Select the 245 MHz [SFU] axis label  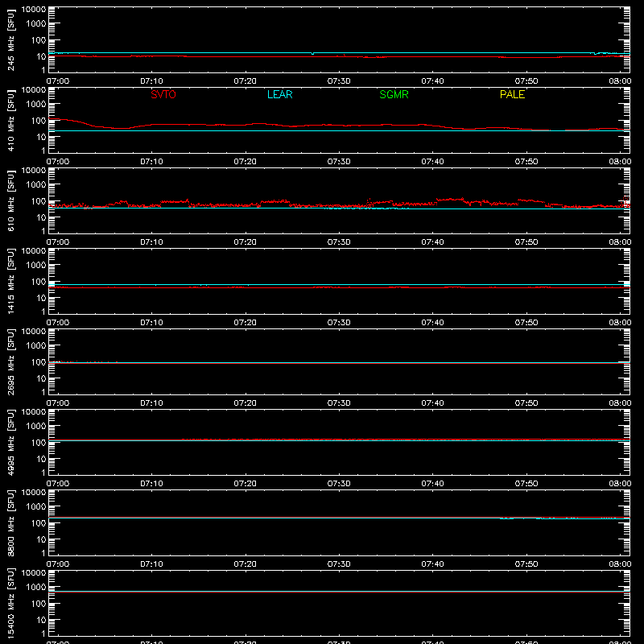pos(11,39)
